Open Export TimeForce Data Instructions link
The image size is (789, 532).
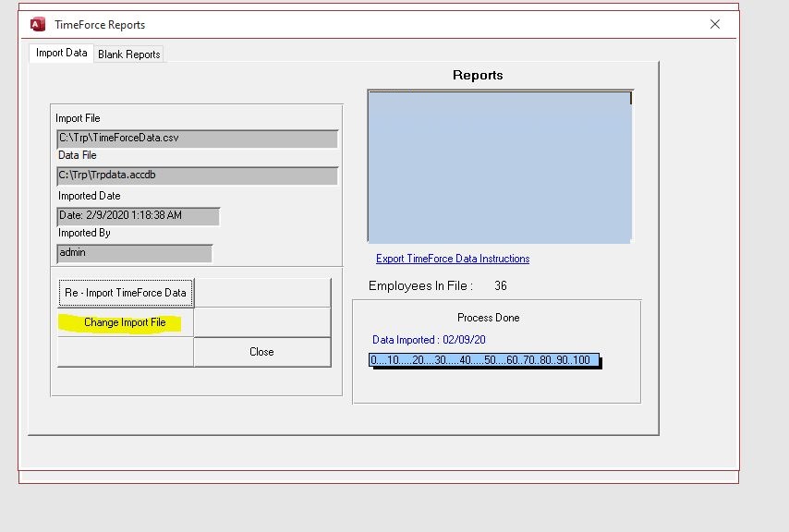click(x=453, y=259)
